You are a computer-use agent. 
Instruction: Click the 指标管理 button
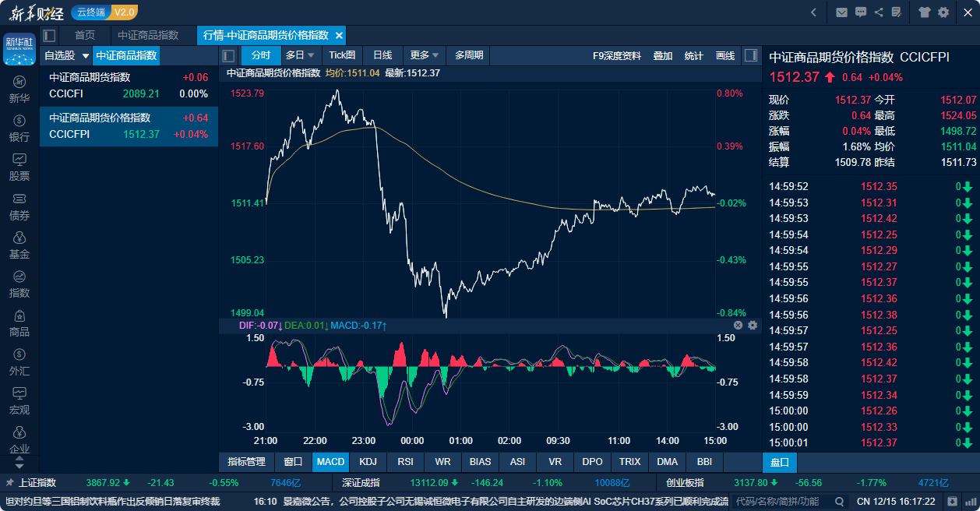pyautogui.click(x=246, y=461)
